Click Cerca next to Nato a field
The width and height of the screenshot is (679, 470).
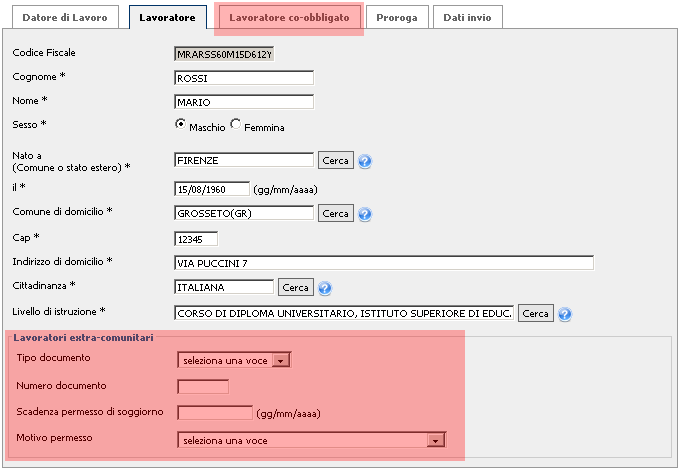[336, 160]
